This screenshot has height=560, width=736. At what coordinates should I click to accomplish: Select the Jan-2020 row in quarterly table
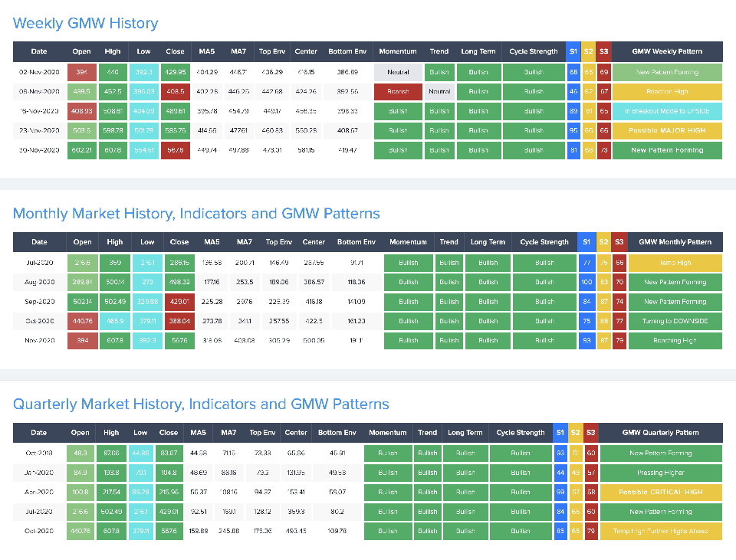38,473
